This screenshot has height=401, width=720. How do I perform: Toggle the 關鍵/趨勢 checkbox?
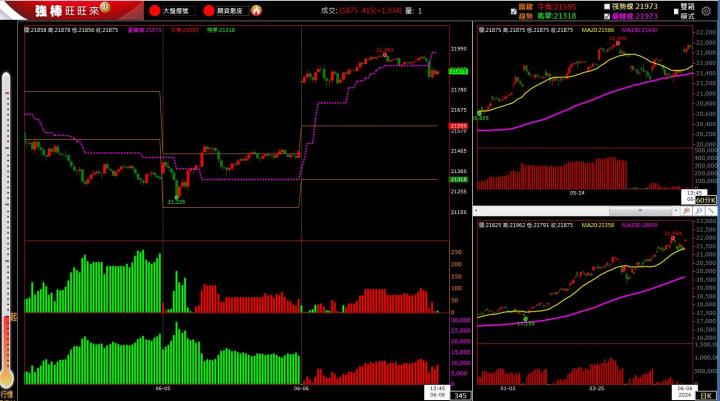click(514, 11)
